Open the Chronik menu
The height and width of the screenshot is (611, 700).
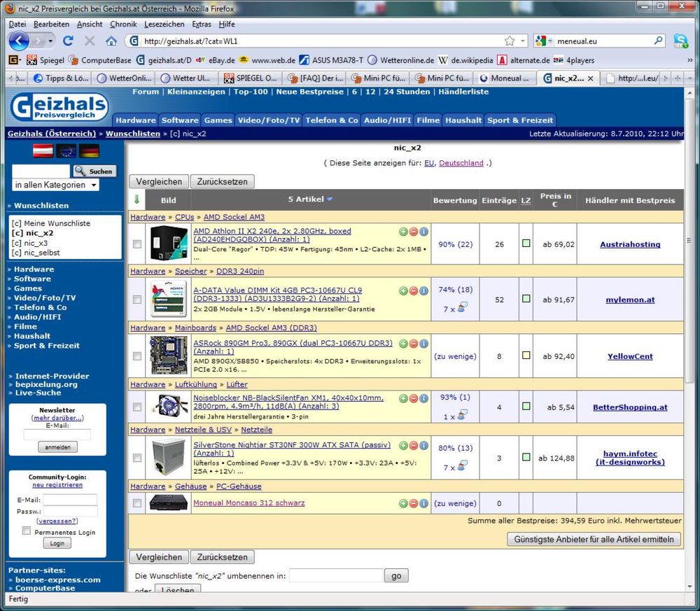coord(123,24)
